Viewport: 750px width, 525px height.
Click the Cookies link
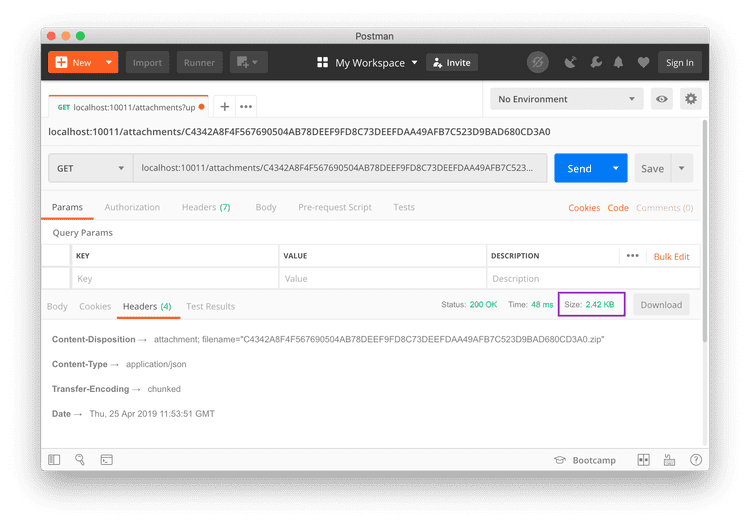[584, 208]
